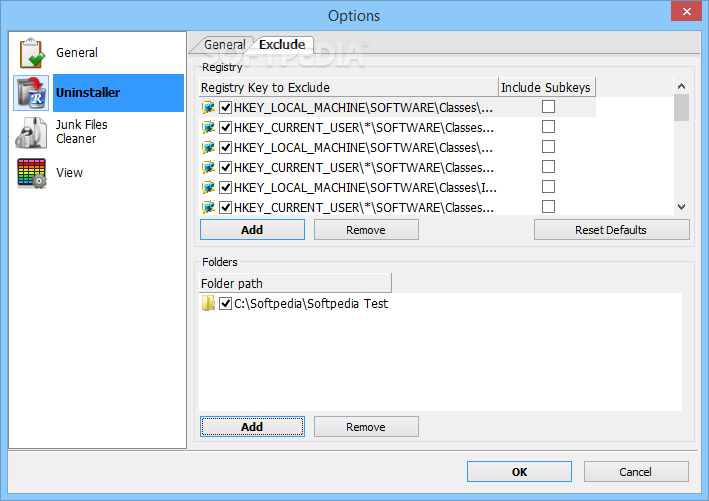Image resolution: width=709 pixels, height=501 pixels.
Task: Click the General clipboard checkmark icon in sidebar
Action: point(31,53)
